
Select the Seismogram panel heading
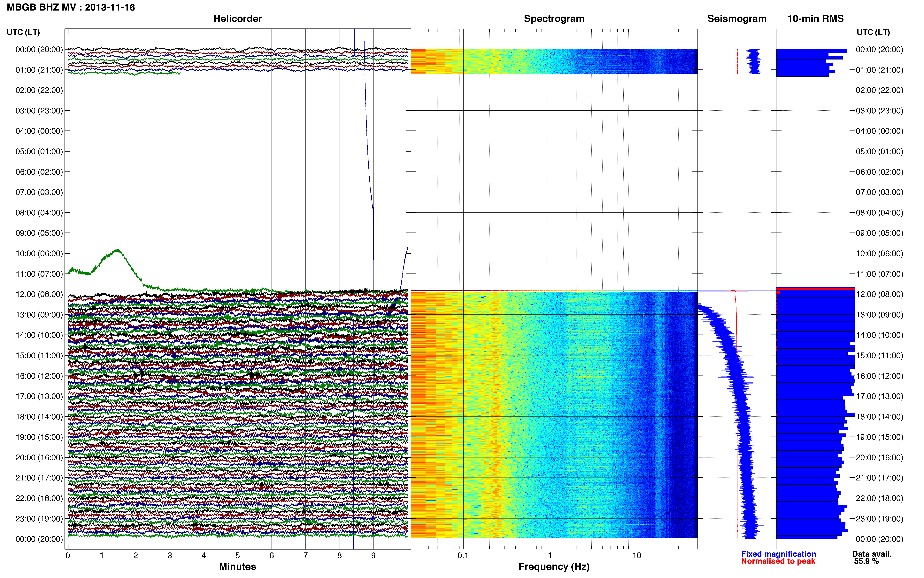pyautogui.click(x=737, y=18)
